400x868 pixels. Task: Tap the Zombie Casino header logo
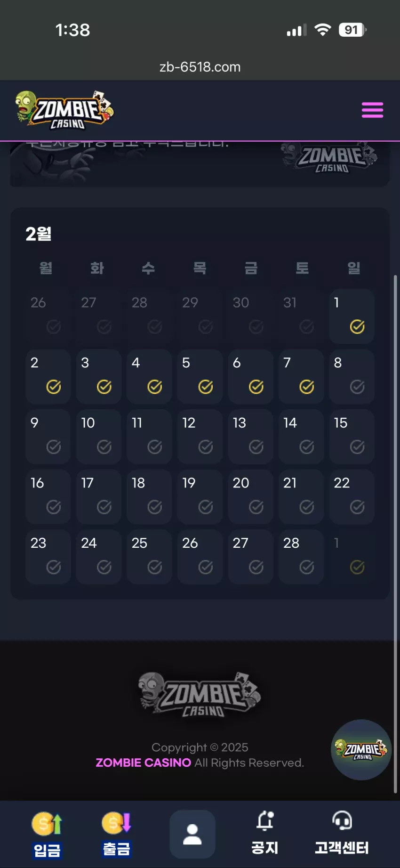point(64,110)
